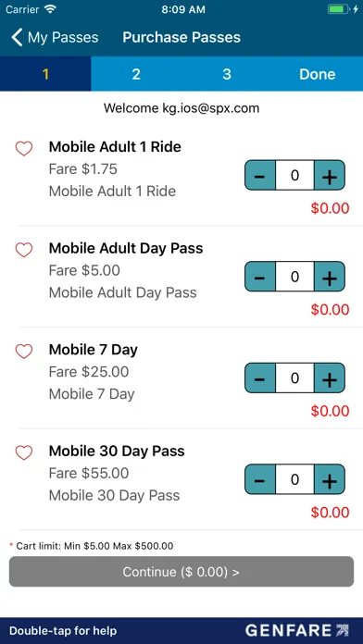Tap the Continue ($ 0.00) button

(181, 572)
